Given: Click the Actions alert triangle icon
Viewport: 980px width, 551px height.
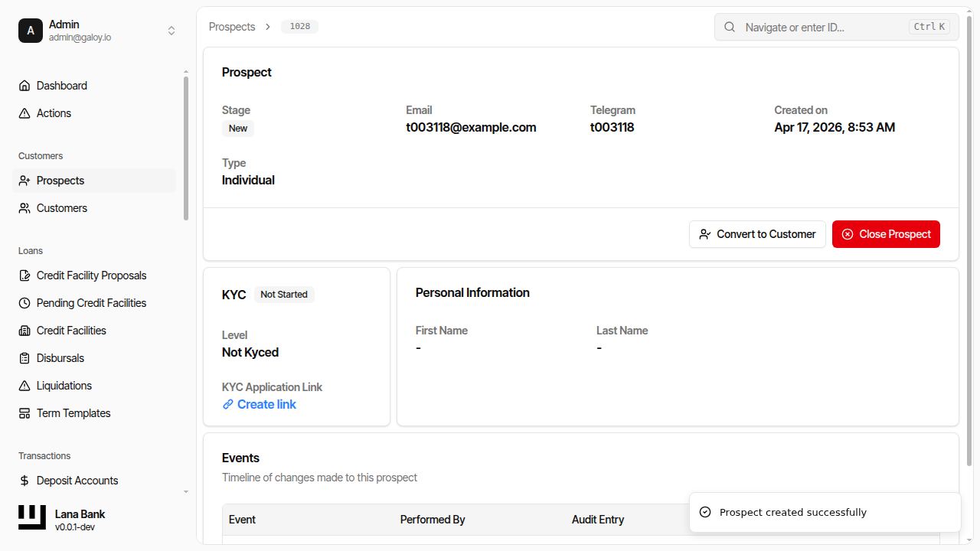Looking at the screenshot, I should 24,112.
